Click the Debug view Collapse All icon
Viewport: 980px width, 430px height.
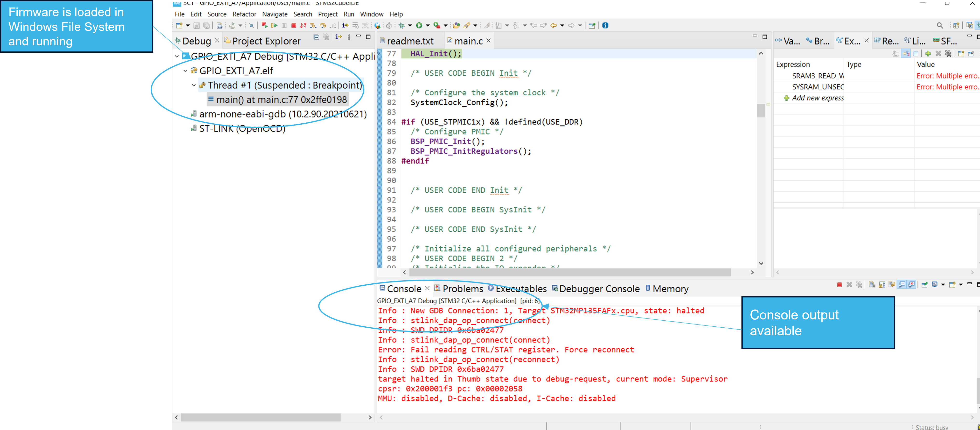(316, 37)
